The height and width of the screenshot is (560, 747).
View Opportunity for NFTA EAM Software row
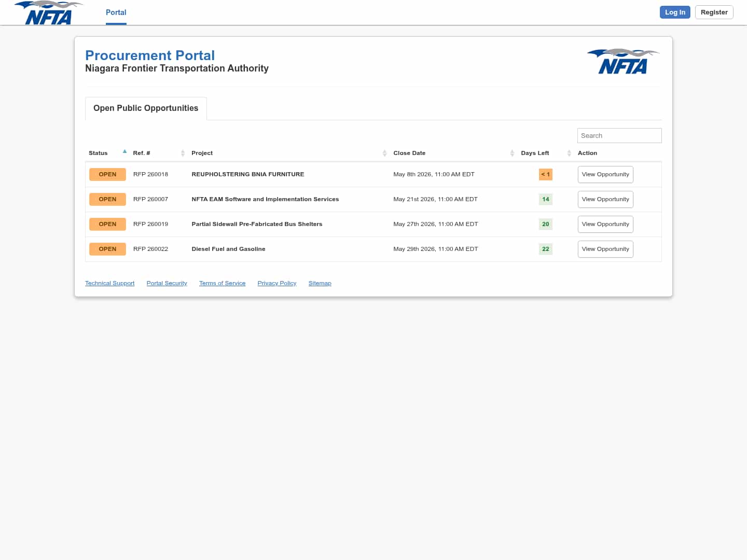pyautogui.click(x=605, y=200)
